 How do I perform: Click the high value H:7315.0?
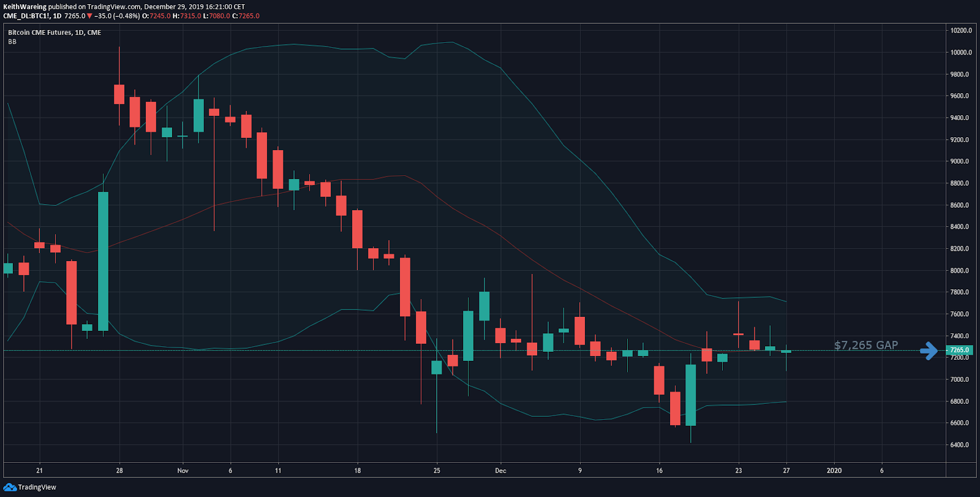point(187,16)
